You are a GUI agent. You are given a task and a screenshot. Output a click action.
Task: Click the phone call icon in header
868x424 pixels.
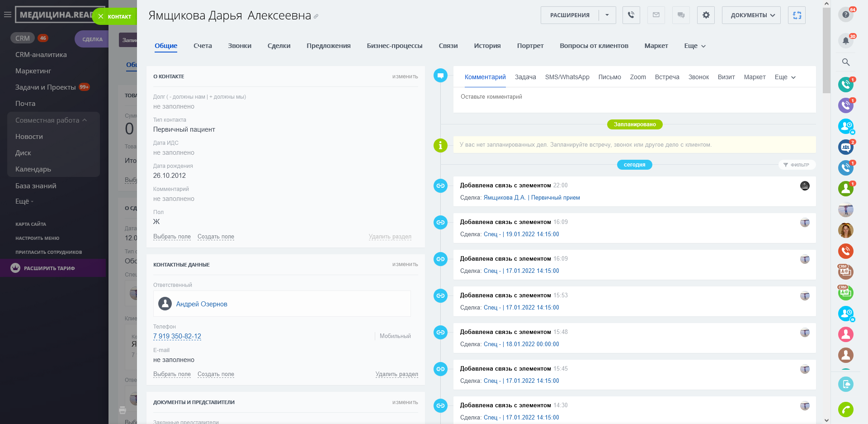(x=631, y=15)
